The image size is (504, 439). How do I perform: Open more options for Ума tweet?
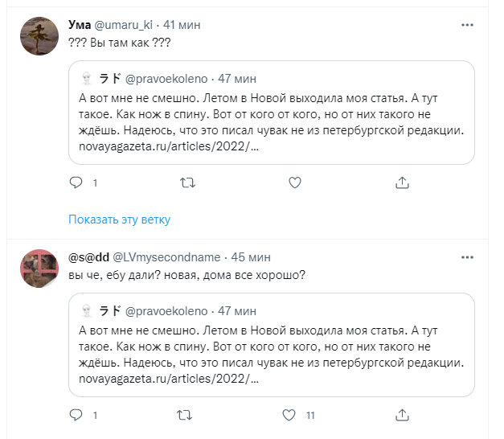coord(467,26)
